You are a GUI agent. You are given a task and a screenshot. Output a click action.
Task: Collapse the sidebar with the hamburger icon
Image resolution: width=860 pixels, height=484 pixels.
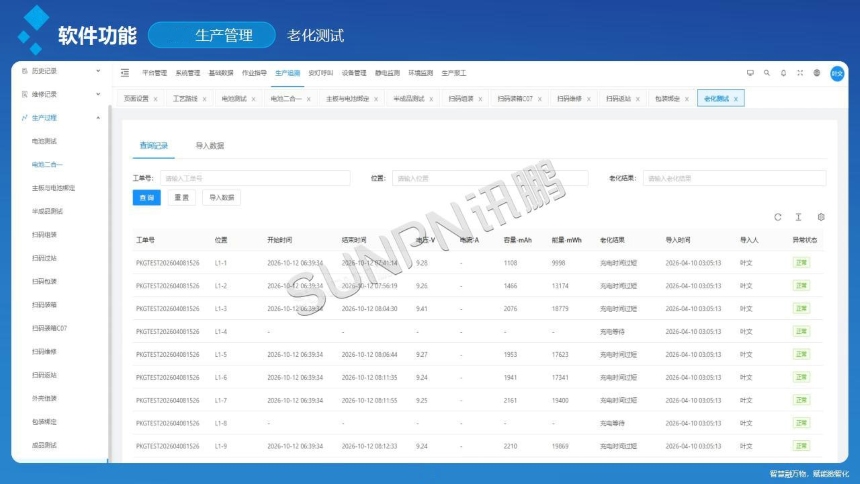125,73
